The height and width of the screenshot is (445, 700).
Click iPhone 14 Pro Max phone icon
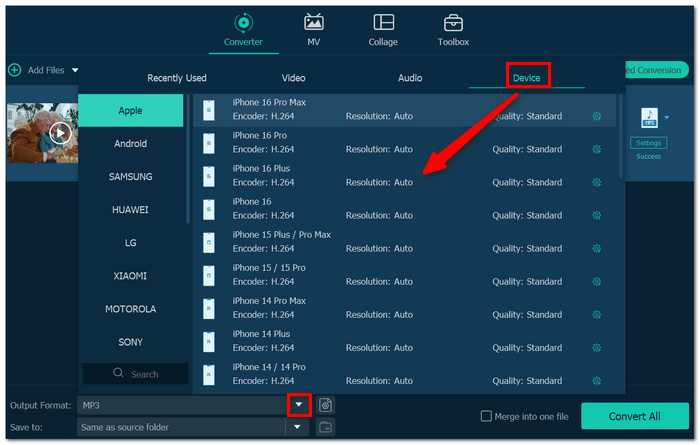click(208, 308)
